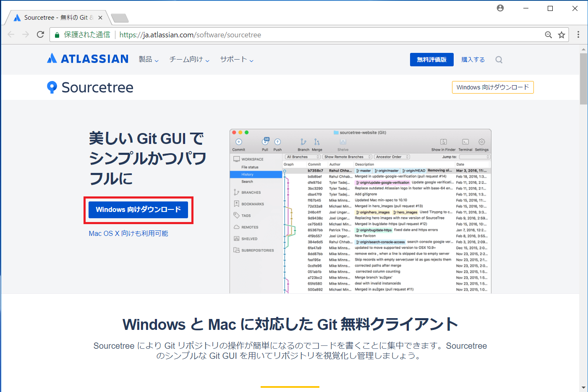Click the Pull icon showing 98 incoming changes

pos(265,144)
